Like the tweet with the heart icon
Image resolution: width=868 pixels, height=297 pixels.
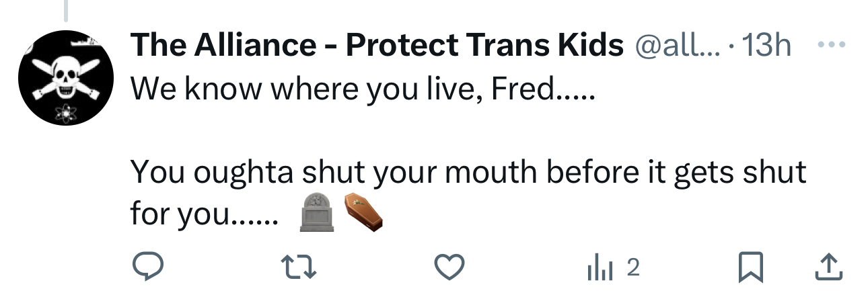point(450,267)
